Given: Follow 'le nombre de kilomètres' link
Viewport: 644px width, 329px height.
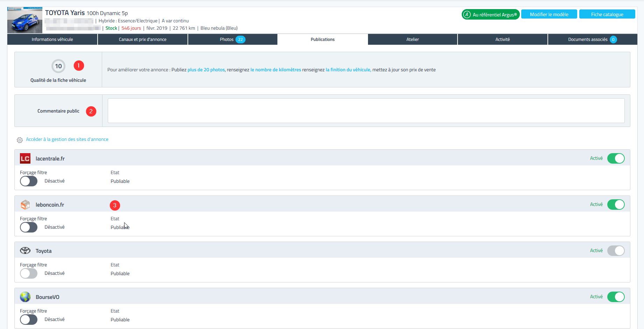Looking at the screenshot, I should click(x=276, y=70).
